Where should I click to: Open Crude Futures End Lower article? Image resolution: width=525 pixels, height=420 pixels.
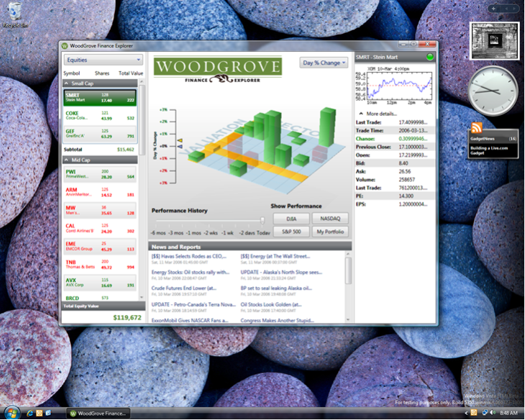[184, 288]
